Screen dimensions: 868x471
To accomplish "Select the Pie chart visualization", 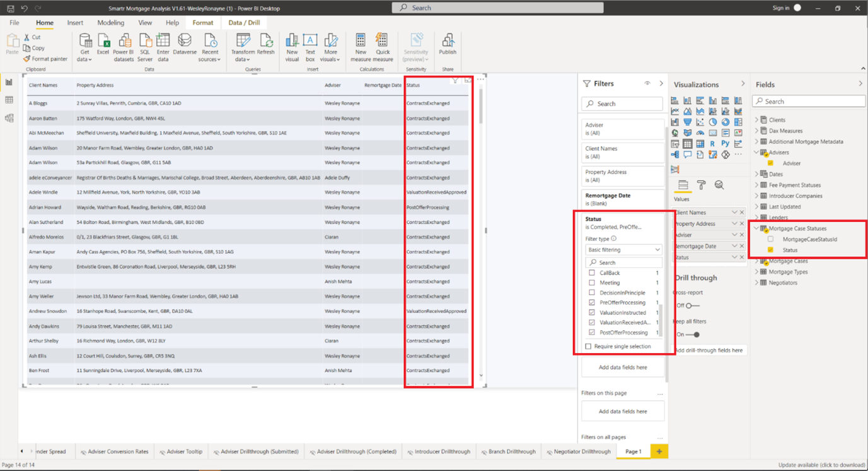I will click(x=713, y=122).
